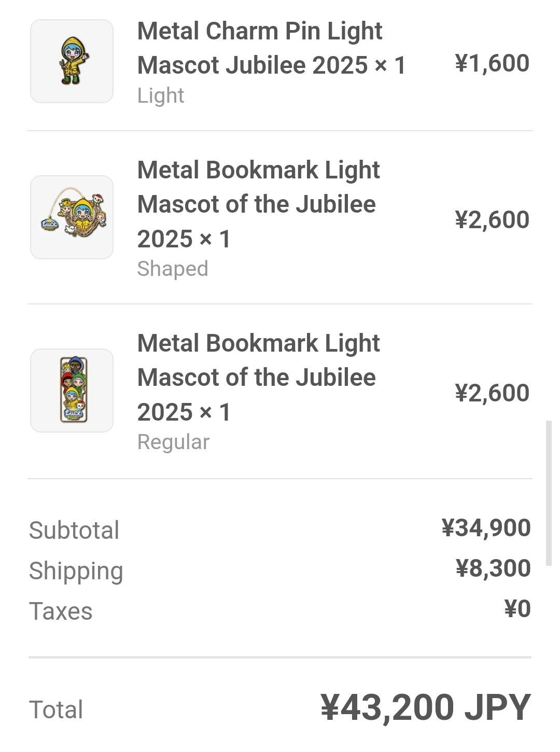The height and width of the screenshot is (752, 560).
Task: Click the ¥34,900 subtotal amount
Action: 486,528
